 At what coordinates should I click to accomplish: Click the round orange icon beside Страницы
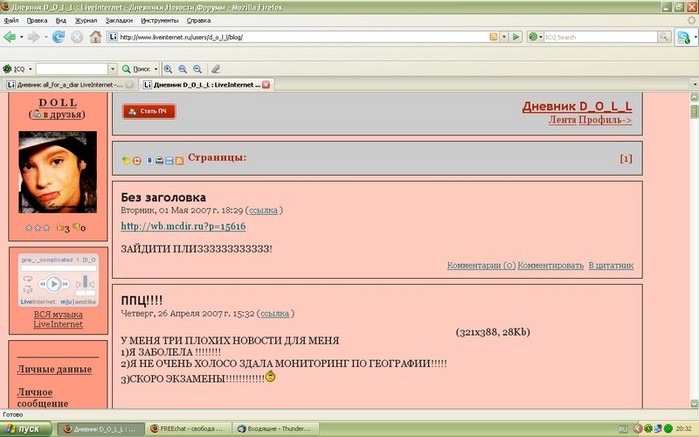tap(137, 161)
